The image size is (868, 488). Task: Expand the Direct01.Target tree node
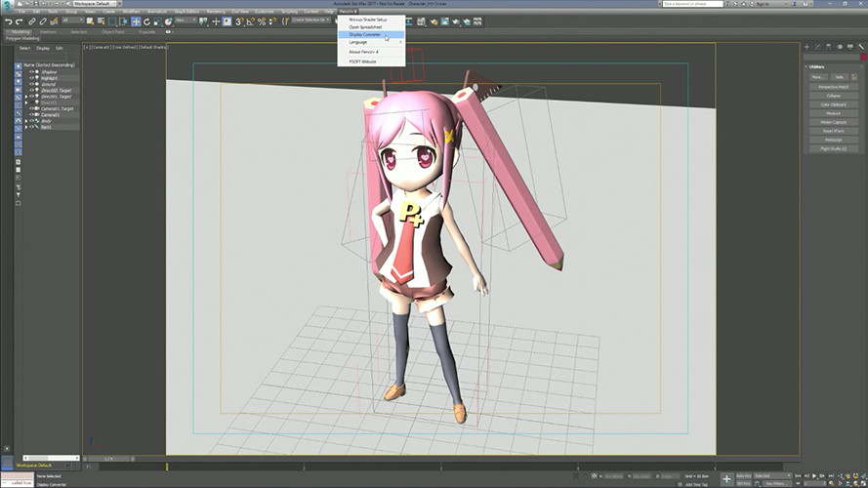[26, 97]
